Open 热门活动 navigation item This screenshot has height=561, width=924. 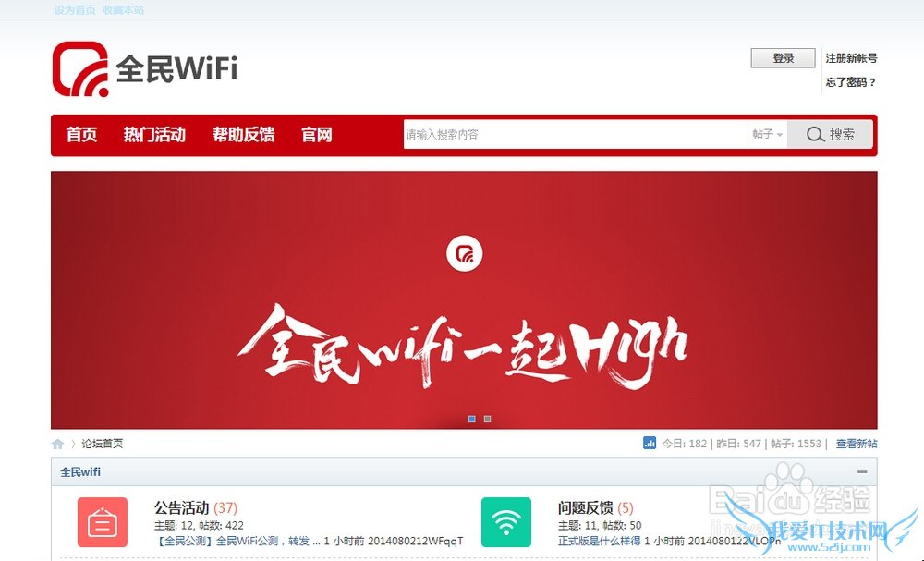tap(154, 135)
